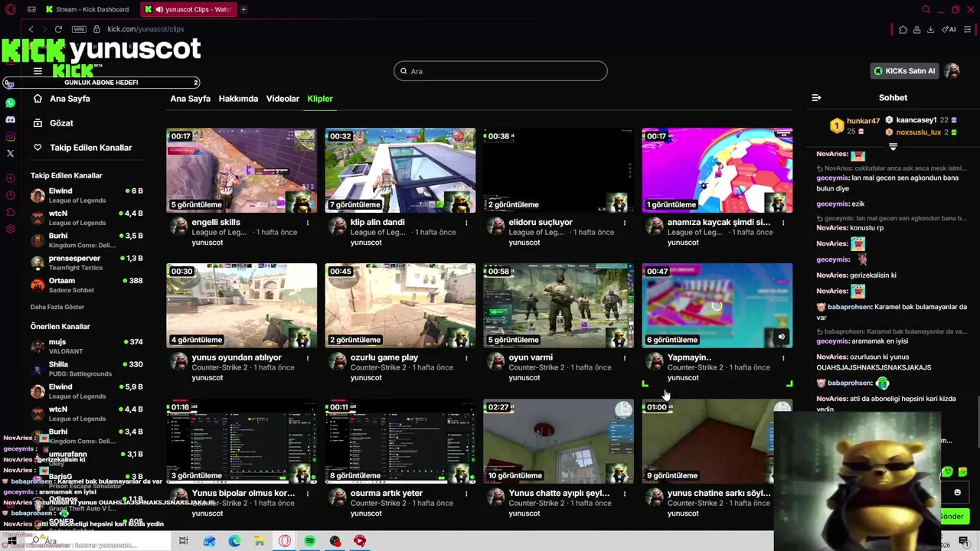This screenshot has width=980, height=551.
Task: Go back using the browser back arrow
Action: click(31, 29)
